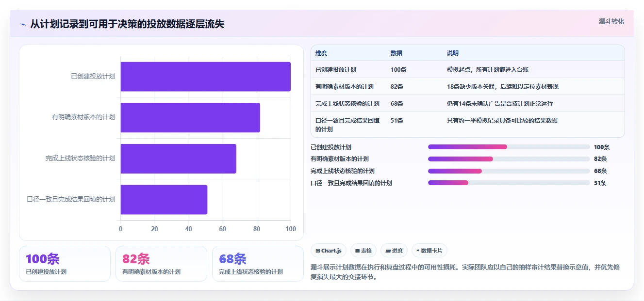
Task: Click description starting with 只有约一半模拟记录
Action: (x=502, y=121)
